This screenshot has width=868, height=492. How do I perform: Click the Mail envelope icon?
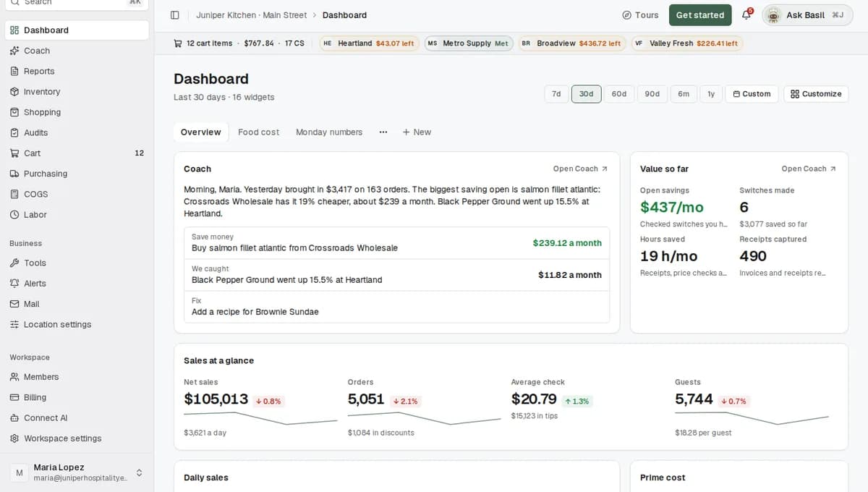tap(14, 304)
